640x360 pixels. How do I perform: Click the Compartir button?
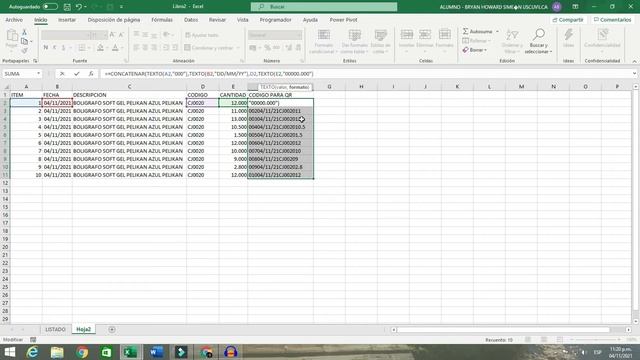pyautogui.click(x=568, y=20)
